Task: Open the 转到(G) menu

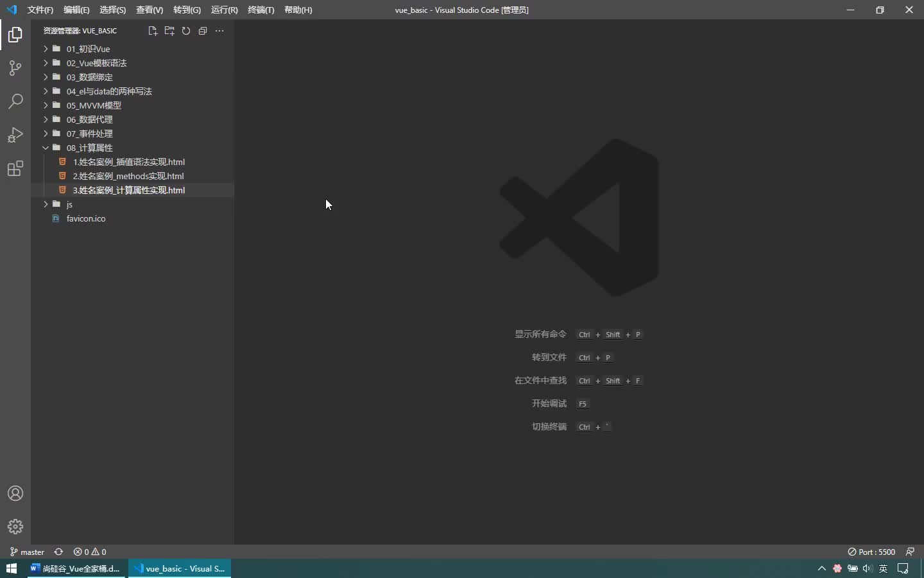Action: [x=187, y=10]
